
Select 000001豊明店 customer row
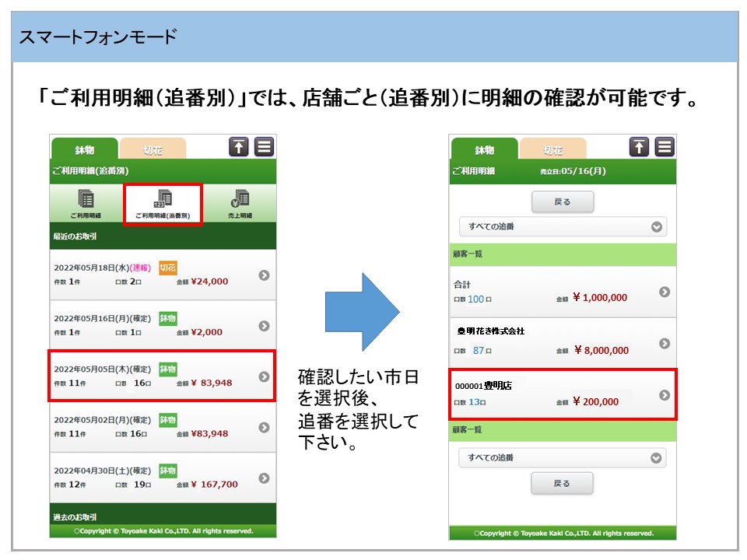coord(562,394)
